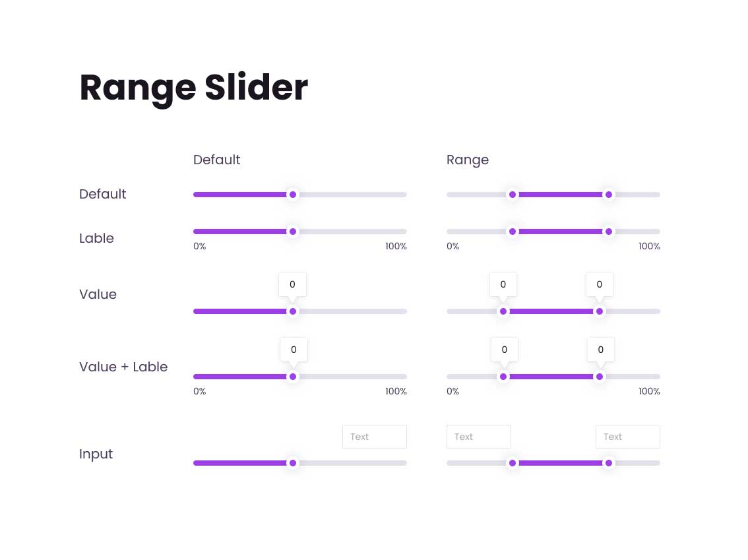Image resolution: width=748 pixels, height=560 pixels.
Task: Click the right handle of Lable row range slider
Action: click(609, 232)
